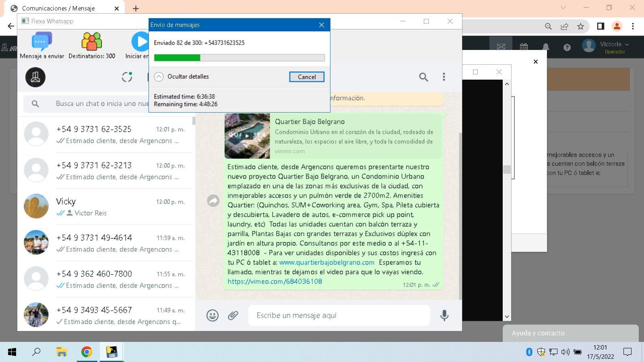The width and height of the screenshot is (644, 362).
Task: Open chat menu three dots
Action: pos(444,77)
